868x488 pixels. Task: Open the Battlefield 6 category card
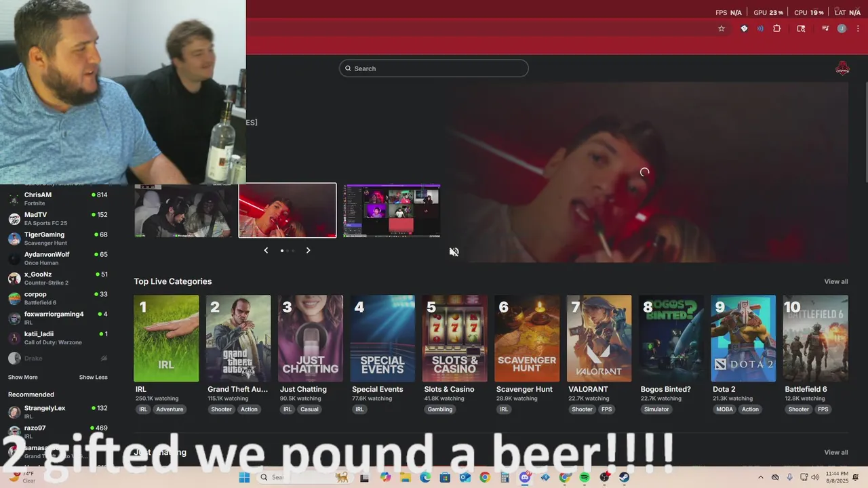click(816, 338)
